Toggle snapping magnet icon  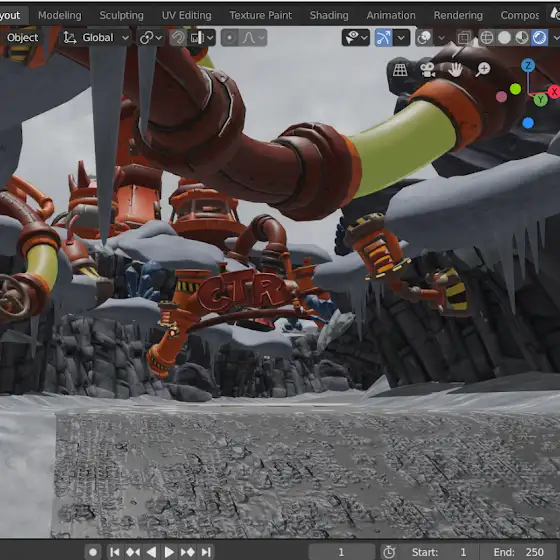[x=178, y=38]
